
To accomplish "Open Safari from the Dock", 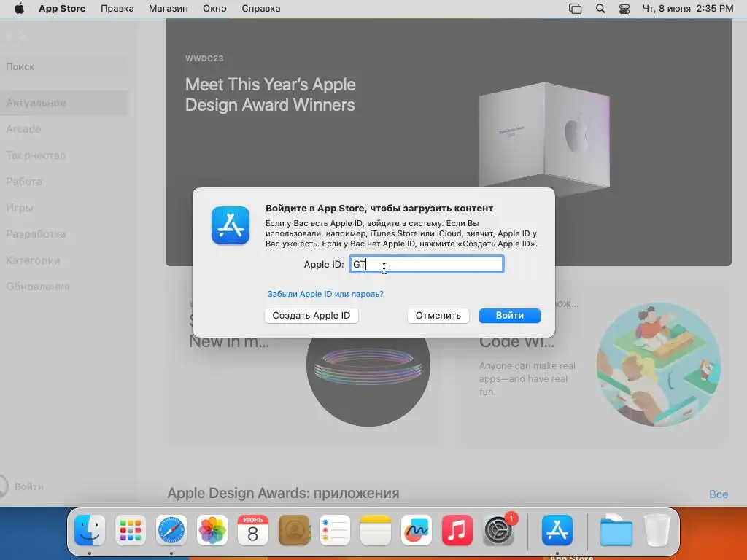I will [171, 530].
